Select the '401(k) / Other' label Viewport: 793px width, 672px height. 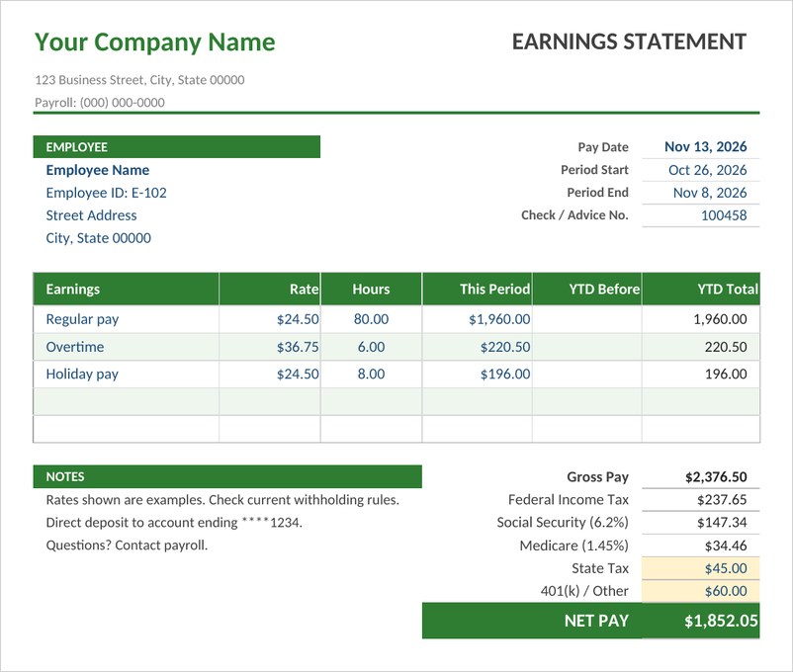pyautogui.click(x=584, y=592)
